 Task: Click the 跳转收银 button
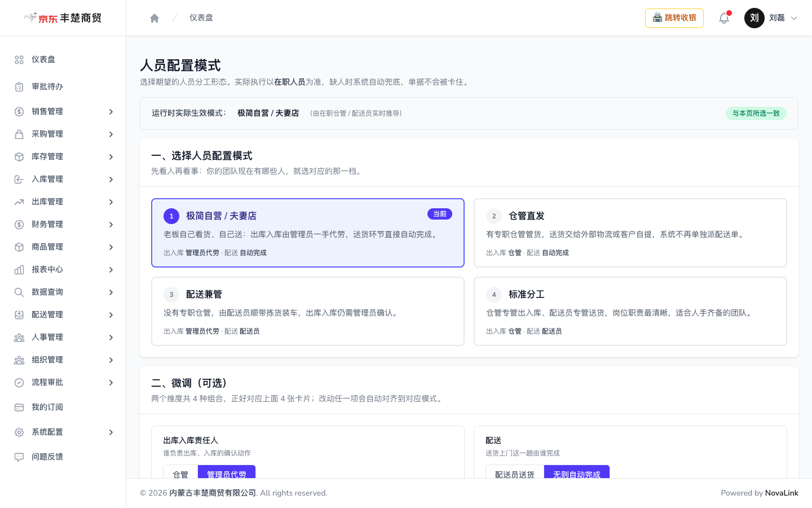coord(674,18)
